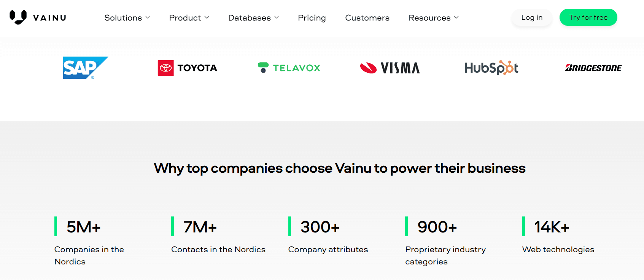Screen dimensions: 644x280
Task: Click the Log in button
Action: 532,17
